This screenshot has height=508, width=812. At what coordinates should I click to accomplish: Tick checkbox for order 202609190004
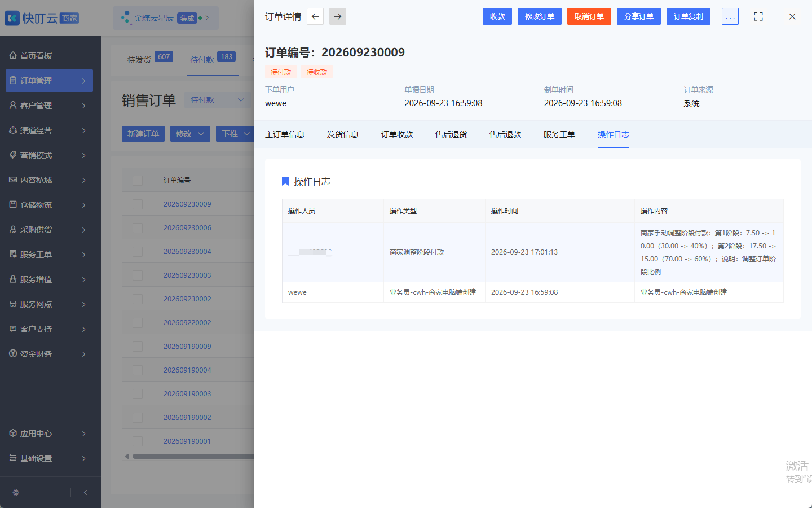(x=138, y=370)
